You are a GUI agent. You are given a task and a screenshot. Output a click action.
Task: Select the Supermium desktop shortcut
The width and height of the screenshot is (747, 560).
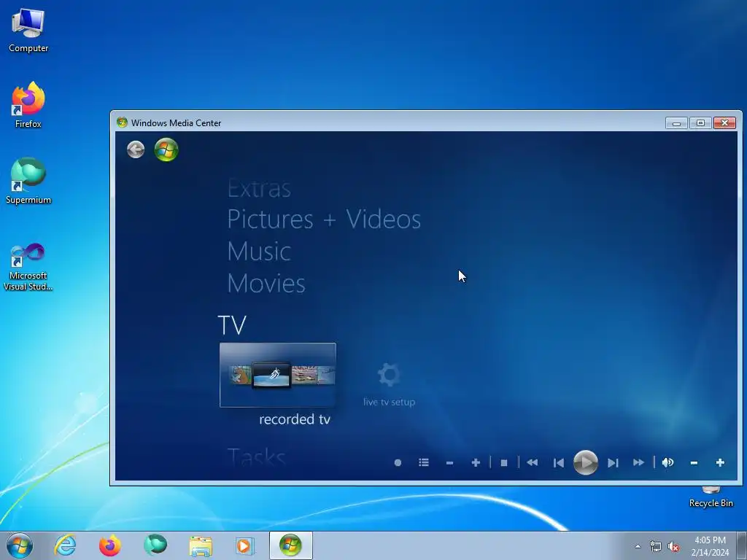[x=28, y=181]
